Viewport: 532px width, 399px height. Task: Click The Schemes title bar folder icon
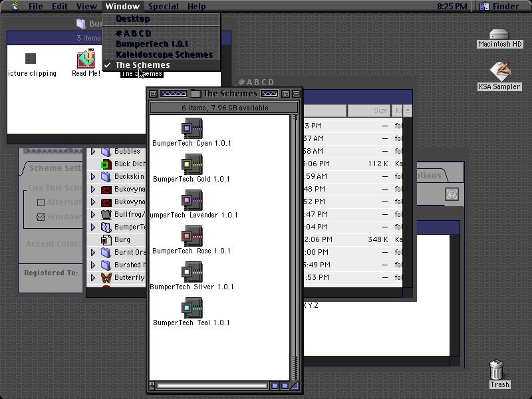(x=196, y=94)
